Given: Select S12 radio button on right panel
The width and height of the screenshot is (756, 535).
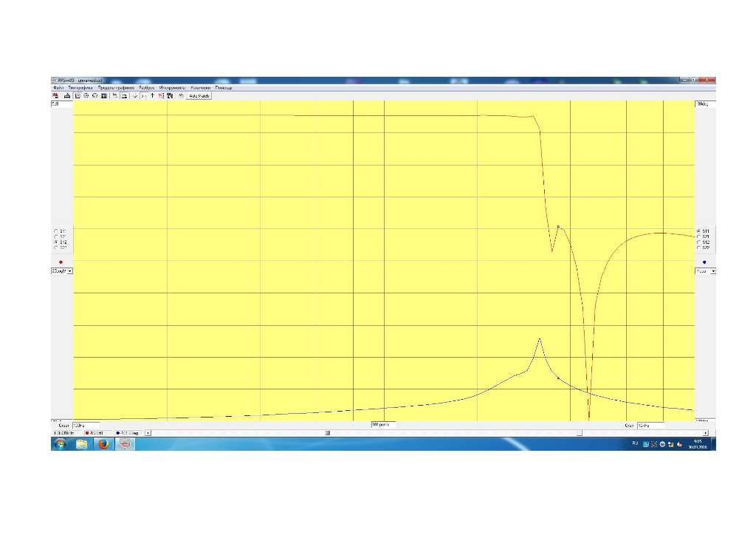Looking at the screenshot, I should [698, 242].
